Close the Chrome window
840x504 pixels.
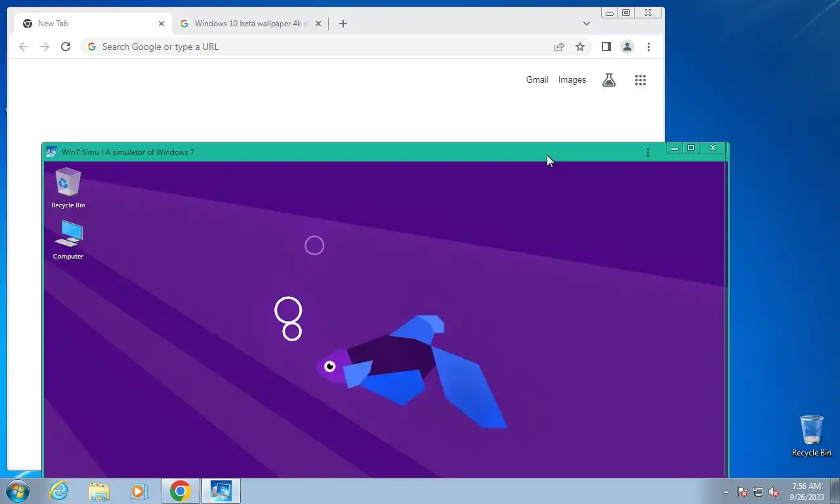pyautogui.click(x=648, y=13)
